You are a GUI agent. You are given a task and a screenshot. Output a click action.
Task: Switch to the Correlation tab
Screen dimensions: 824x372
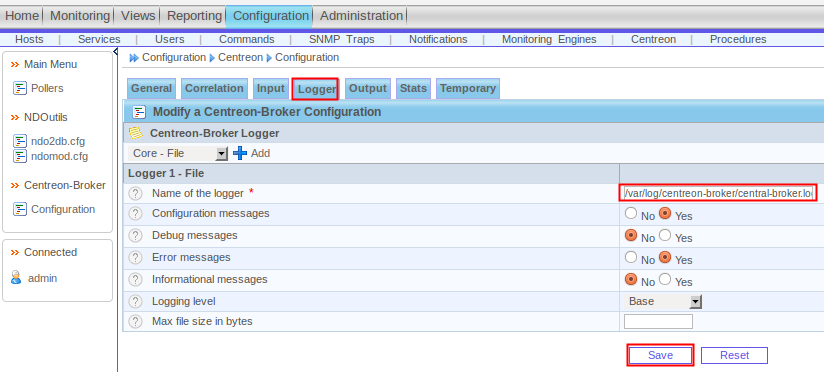214,88
